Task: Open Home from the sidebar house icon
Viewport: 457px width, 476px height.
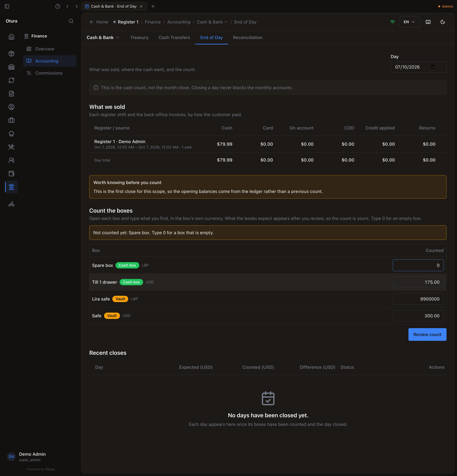Action: 11,37
